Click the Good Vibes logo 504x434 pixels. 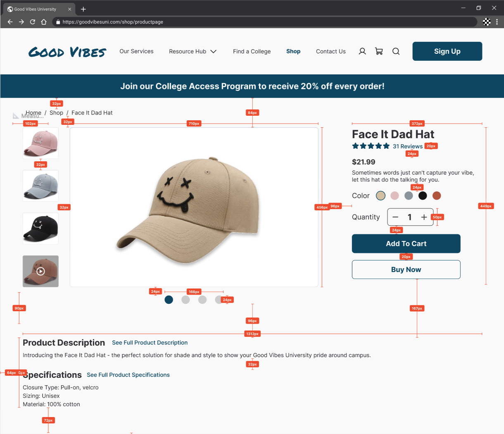tap(67, 52)
